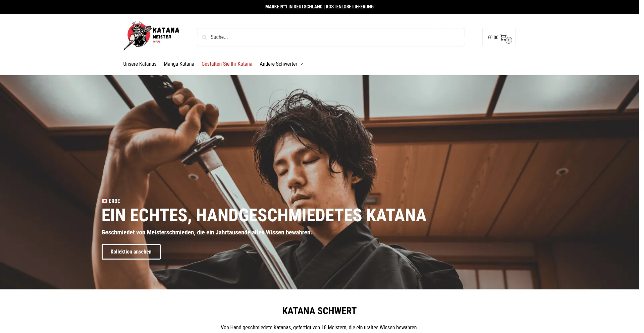Click the Geschmiedet von Meisterschmieden subtitle
The width and height of the screenshot is (644, 333).
(207, 232)
